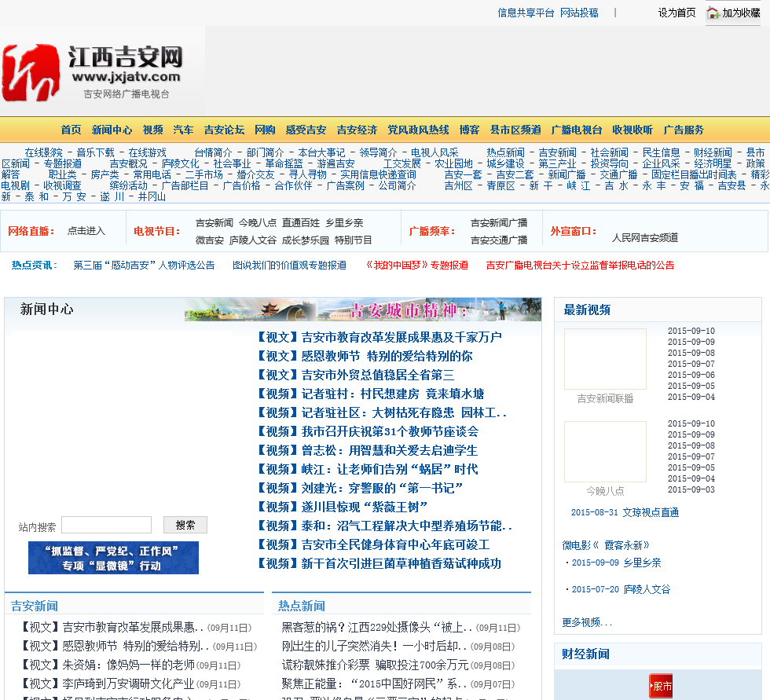Click the first 2015-09-10 date under 吉安新闻联播

691,331
